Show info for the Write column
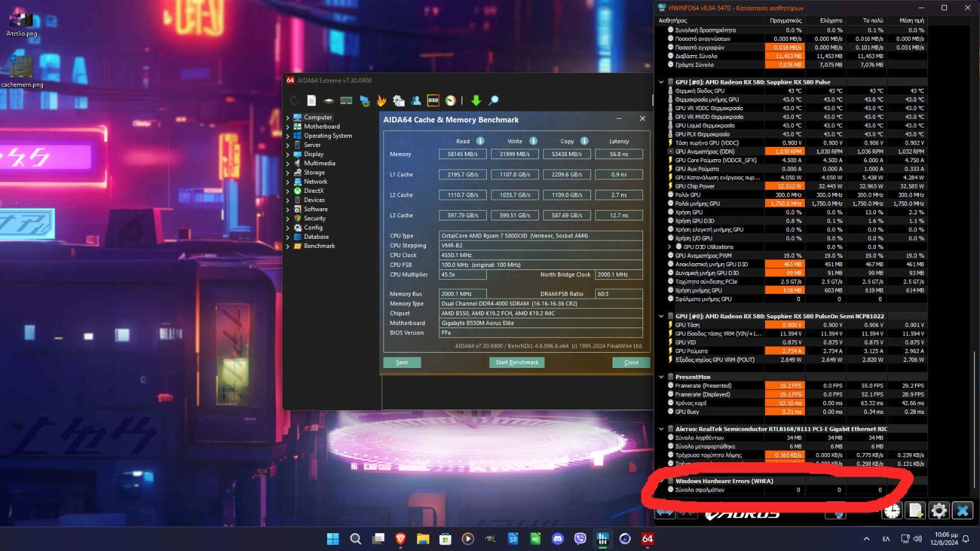 coord(533,141)
